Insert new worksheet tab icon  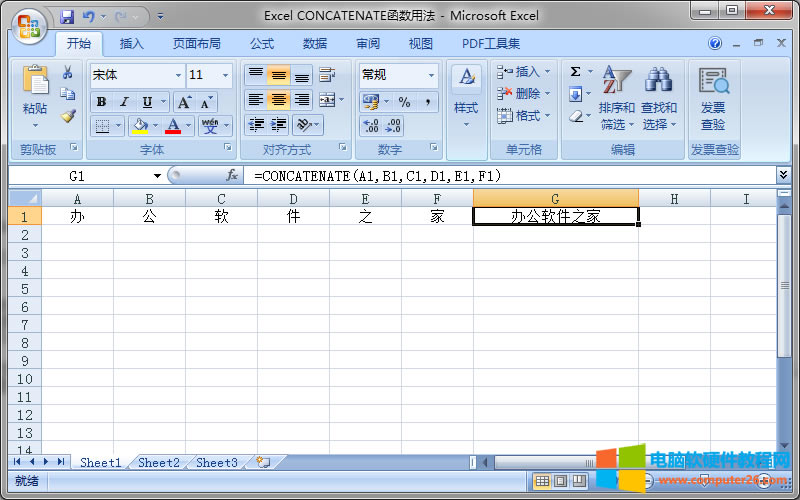(x=263, y=462)
